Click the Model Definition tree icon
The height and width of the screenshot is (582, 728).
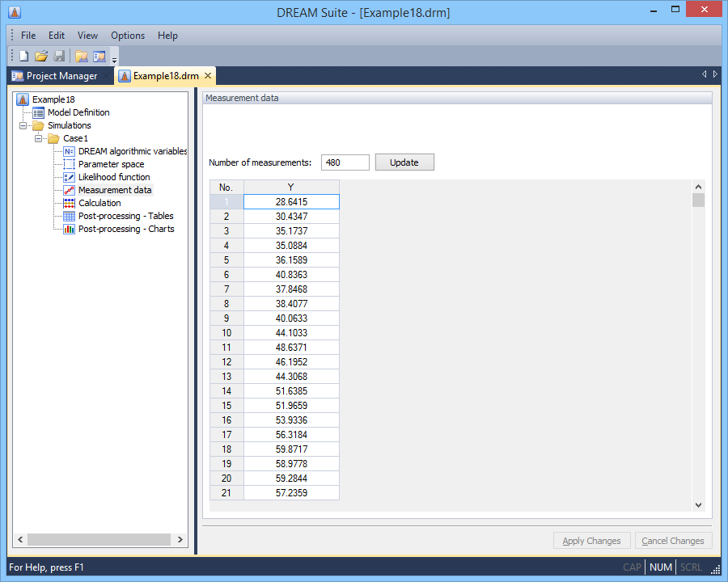[x=39, y=112]
